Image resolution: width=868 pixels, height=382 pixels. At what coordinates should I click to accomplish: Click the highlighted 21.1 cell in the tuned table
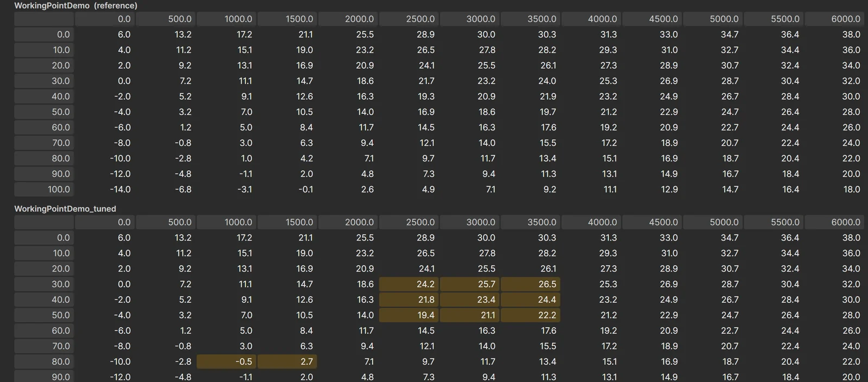coord(470,315)
